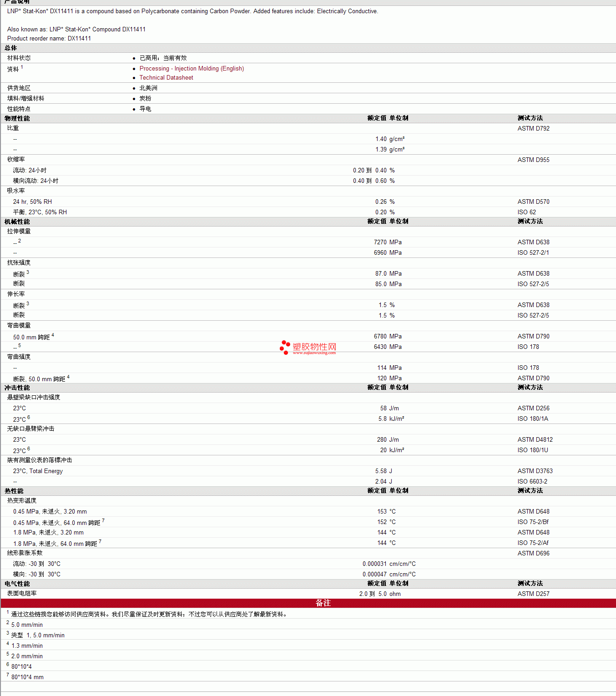Select the 1.39 g/cm³ density value
Image resolution: width=616 pixels, height=696 pixels.
coord(390,150)
